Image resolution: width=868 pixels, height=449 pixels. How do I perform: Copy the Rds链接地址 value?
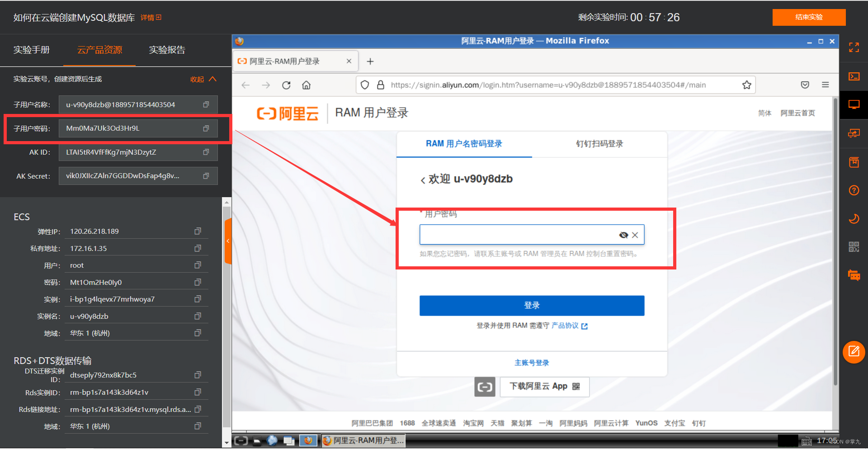tap(198, 409)
